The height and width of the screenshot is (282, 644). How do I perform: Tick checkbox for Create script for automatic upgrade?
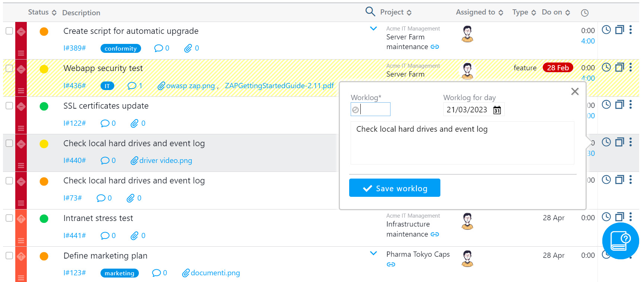9,31
